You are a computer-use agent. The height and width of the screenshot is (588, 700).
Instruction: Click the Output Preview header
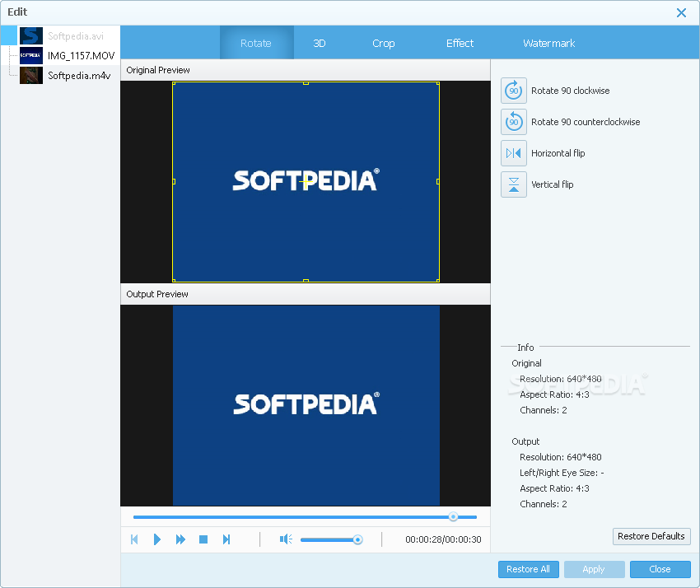(x=306, y=294)
